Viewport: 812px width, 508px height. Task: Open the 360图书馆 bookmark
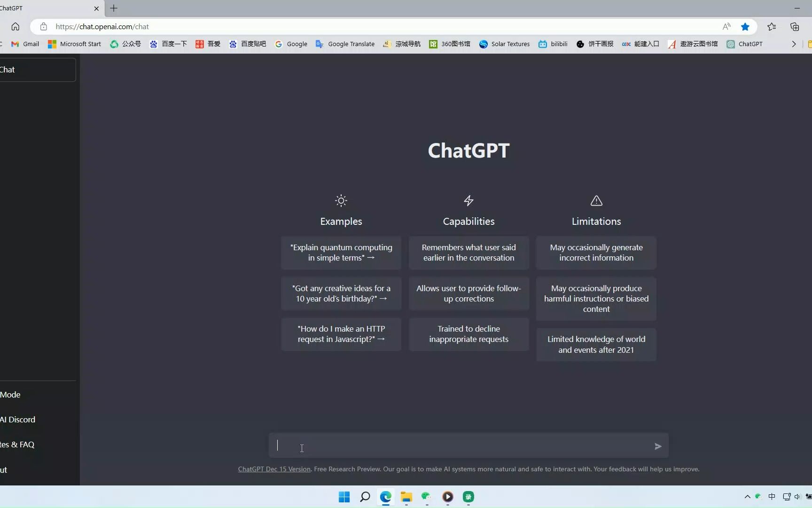pyautogui.click(x=450, y=44)
